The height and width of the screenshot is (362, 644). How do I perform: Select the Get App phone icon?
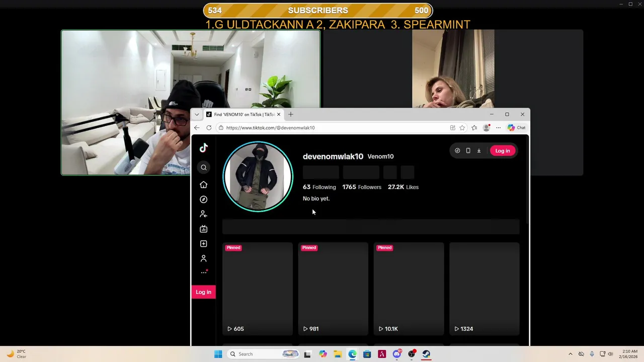468,151
